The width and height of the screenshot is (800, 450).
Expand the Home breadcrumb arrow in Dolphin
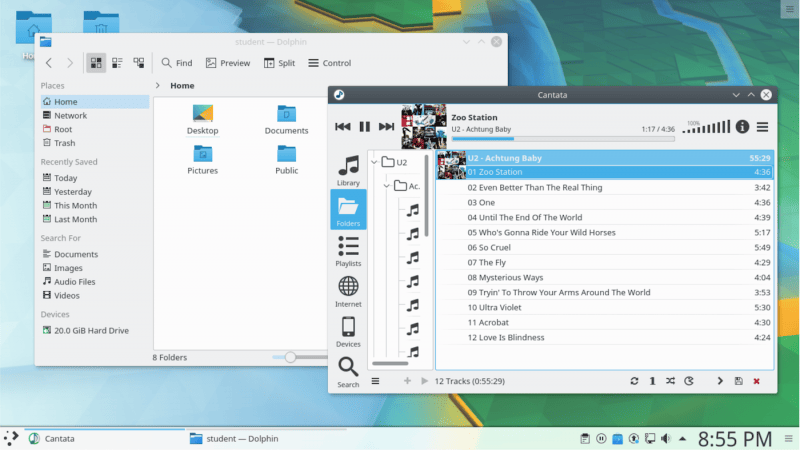pos(159,86)
